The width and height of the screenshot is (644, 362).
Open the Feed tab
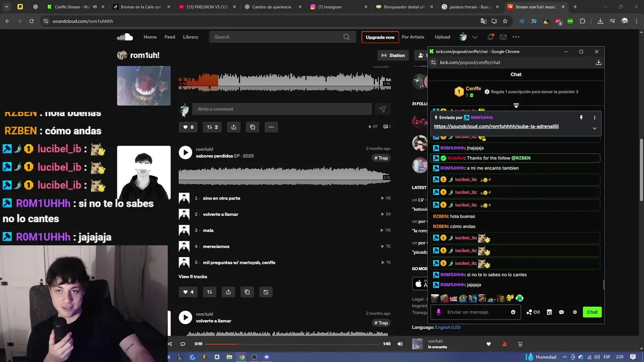pos(170,37)
